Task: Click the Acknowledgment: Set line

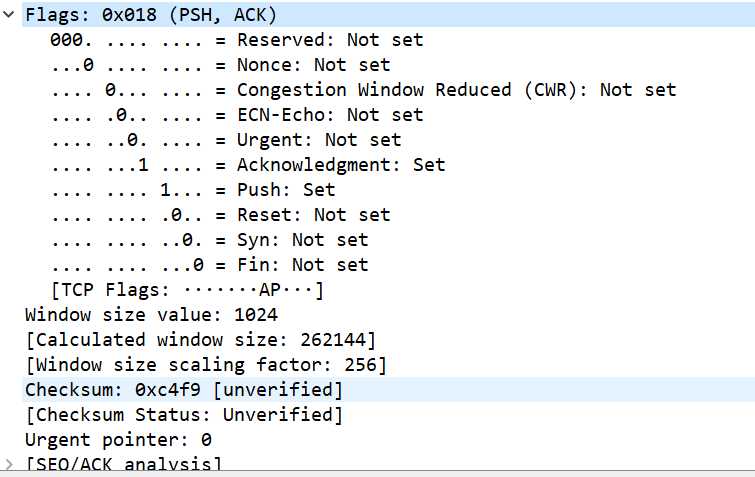Action: pos(247,165)
